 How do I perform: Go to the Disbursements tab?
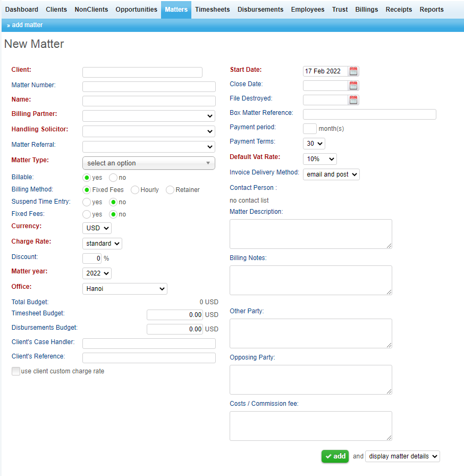click(x=261, y=10)
